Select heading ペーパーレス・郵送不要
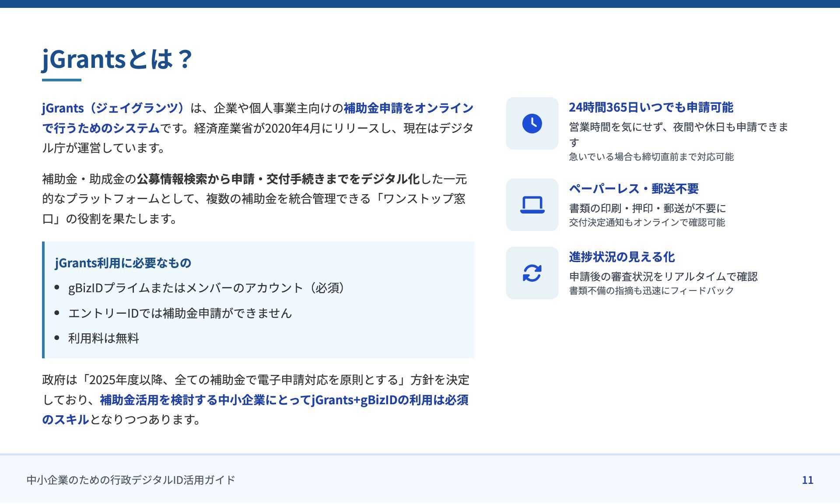Screen dimensions: 840x504 tap(634, 189)
